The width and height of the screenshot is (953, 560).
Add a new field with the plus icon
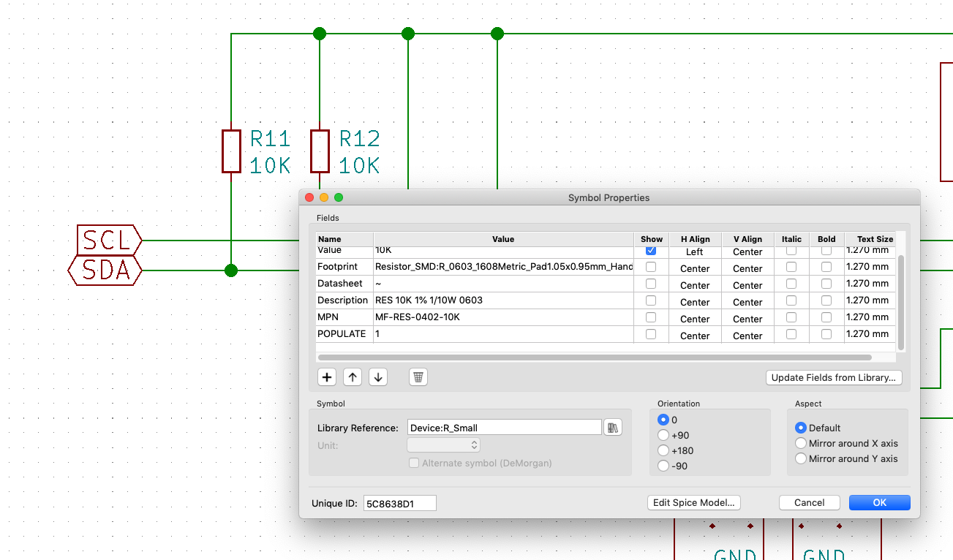[x=326, y=377]
